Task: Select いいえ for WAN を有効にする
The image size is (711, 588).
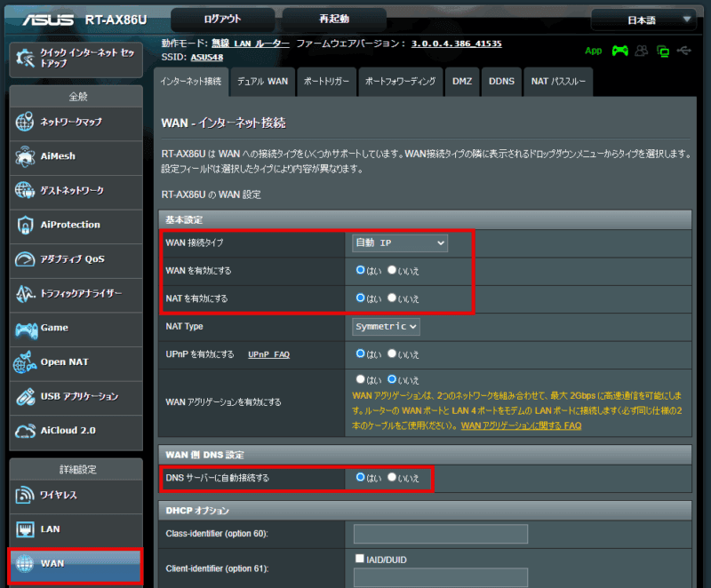Action: click(392, 270)
